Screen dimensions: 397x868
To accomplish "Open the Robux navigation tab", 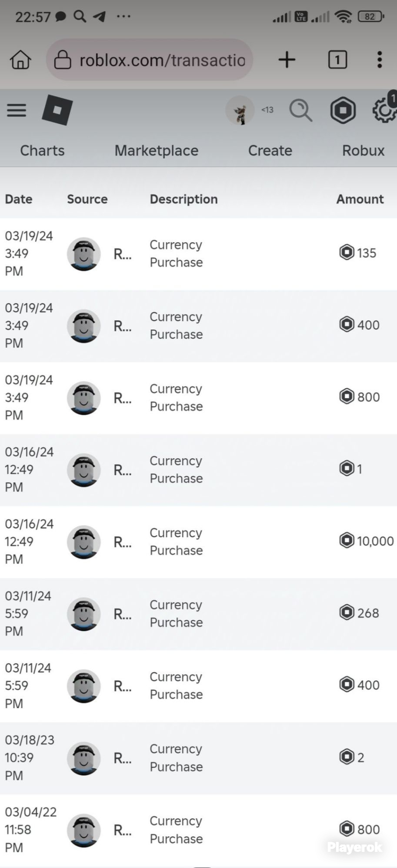I will tap(363, 150).
